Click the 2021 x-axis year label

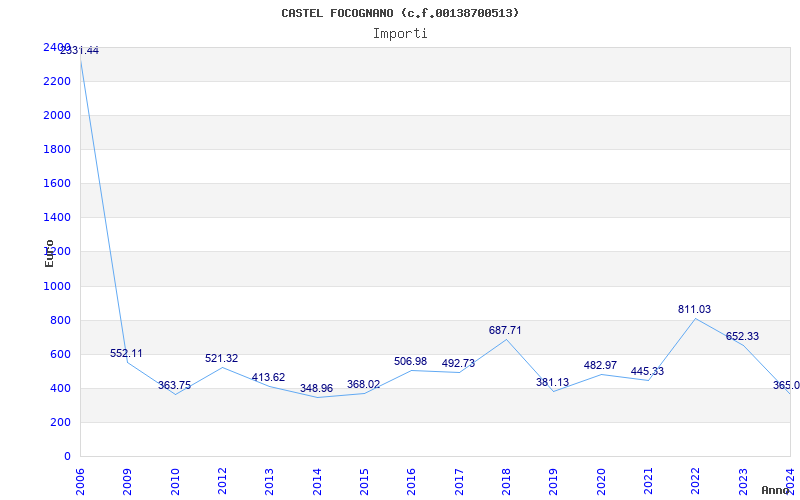(648, 482)
